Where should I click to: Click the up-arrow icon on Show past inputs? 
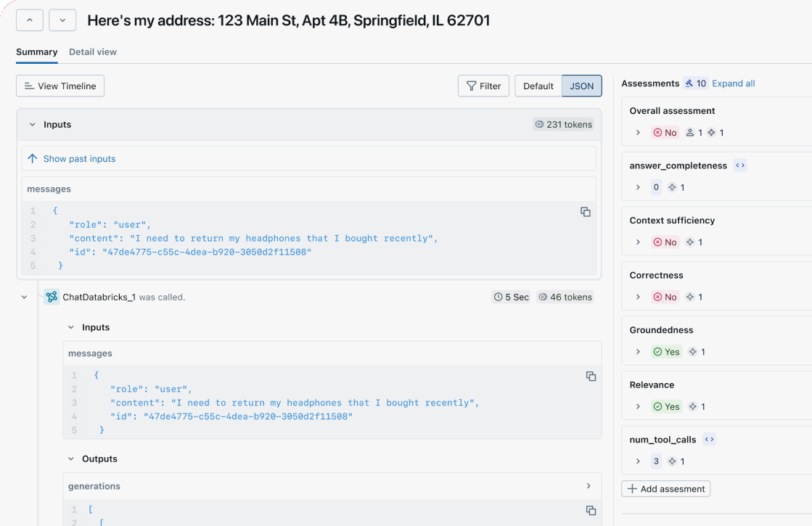click(32, 158)
